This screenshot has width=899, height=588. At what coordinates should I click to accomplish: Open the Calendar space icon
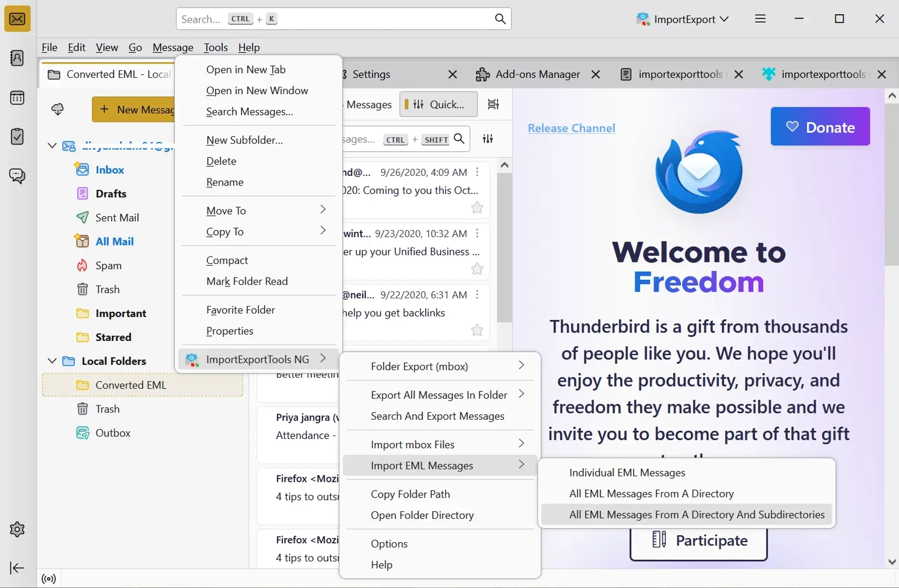coord(17,98)
